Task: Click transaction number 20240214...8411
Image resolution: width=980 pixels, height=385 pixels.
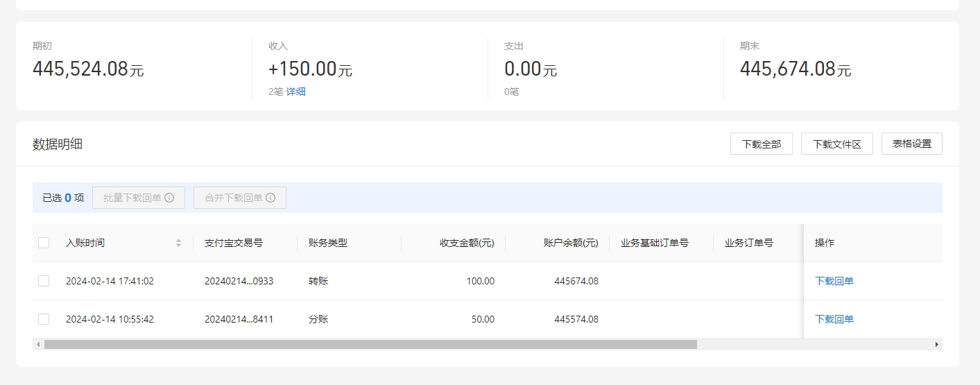Action: [239, 319]
